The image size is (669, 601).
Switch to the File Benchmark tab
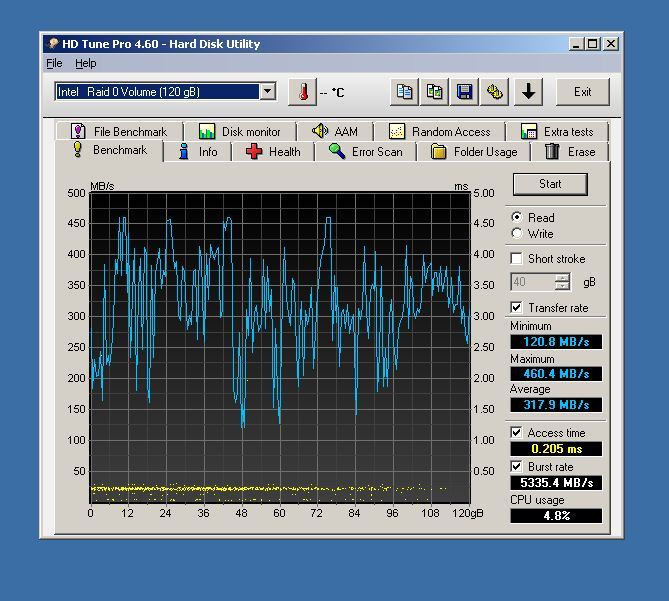pyautogui.click(x=119, y=131)
